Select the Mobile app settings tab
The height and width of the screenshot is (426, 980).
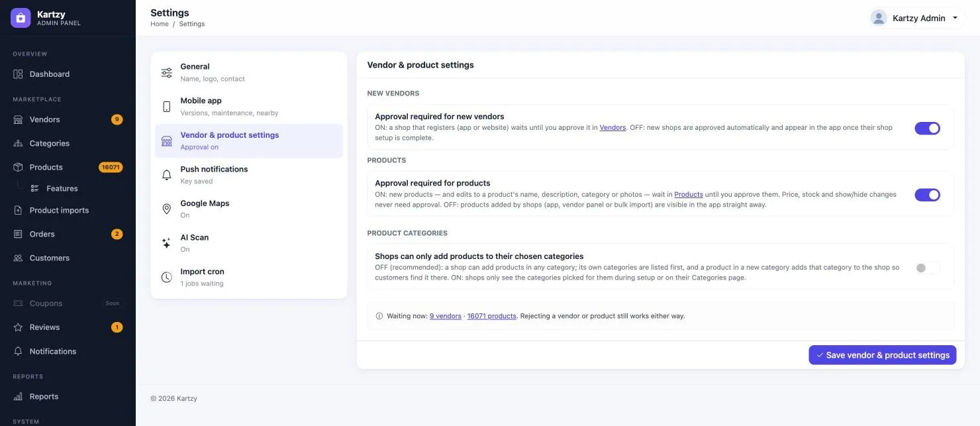click(249, 107)
